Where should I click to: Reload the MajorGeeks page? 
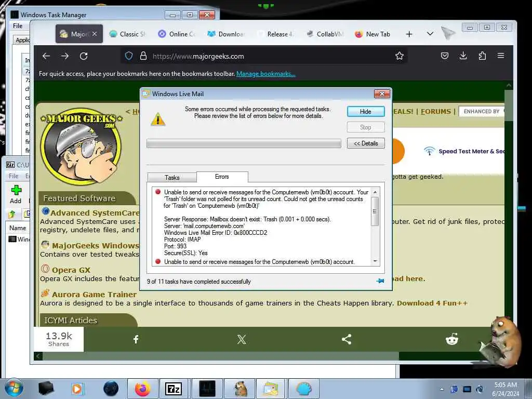(x=84, y=56)
